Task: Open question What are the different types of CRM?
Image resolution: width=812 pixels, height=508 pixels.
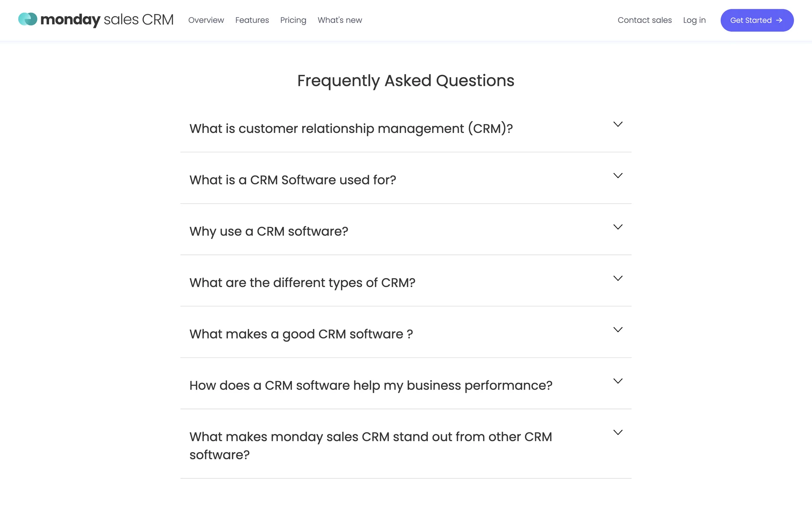Action: (302, 282)
